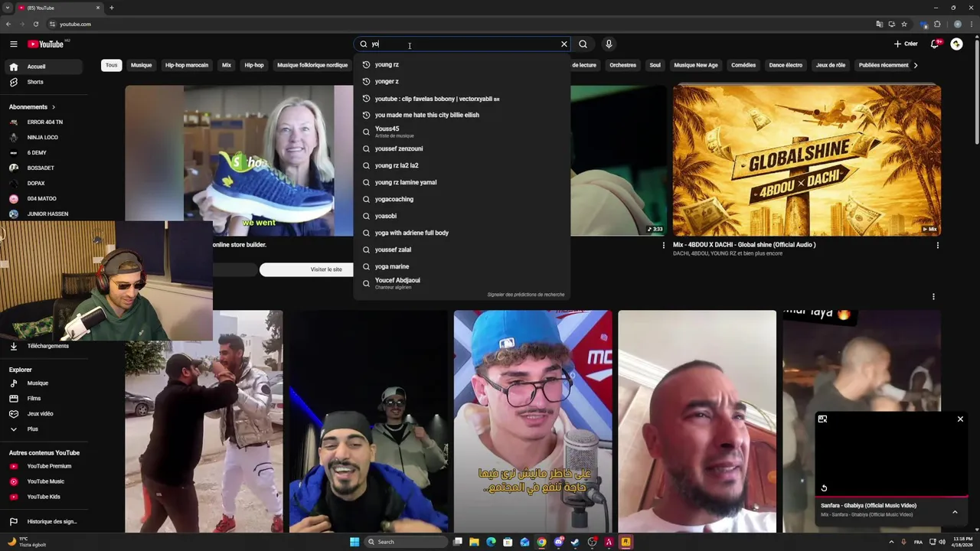Screen dimensions: 980x551
Task: Select the Musique filter chip
Action: (141, 65)
